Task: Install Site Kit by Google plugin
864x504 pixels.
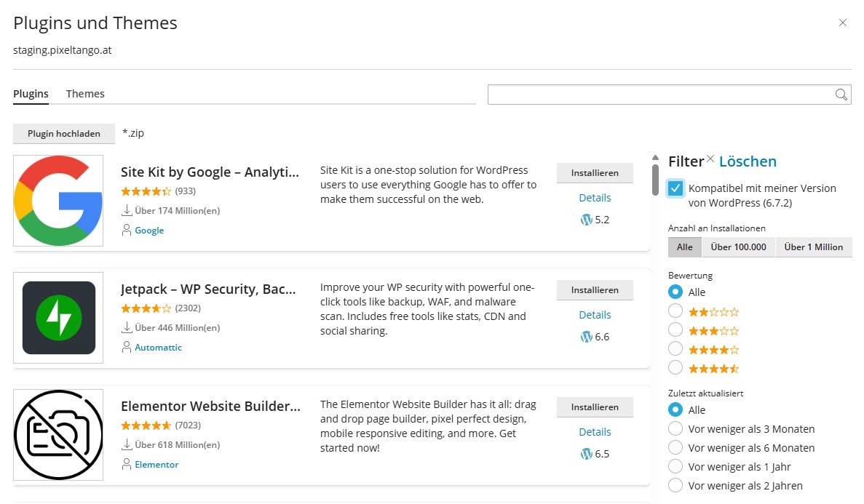Action: coord(595,173)
